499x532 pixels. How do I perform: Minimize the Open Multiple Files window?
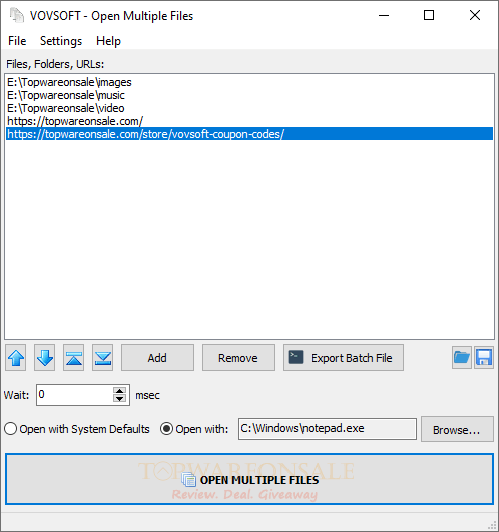click(x=384, y=15)
